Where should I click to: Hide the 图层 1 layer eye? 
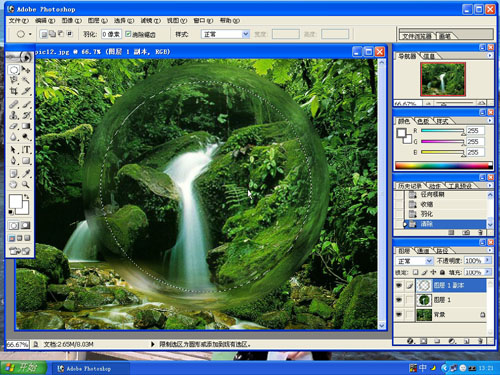click(399, 300)
